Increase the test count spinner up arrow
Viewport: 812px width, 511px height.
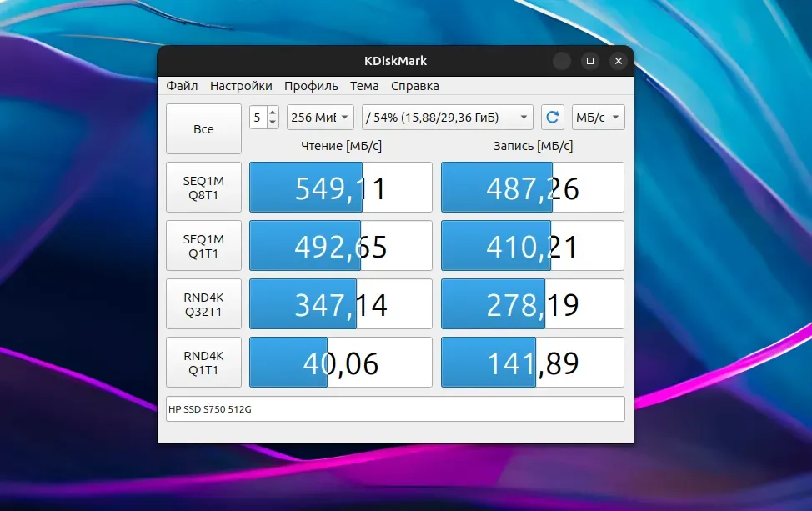tap(273, 112)
